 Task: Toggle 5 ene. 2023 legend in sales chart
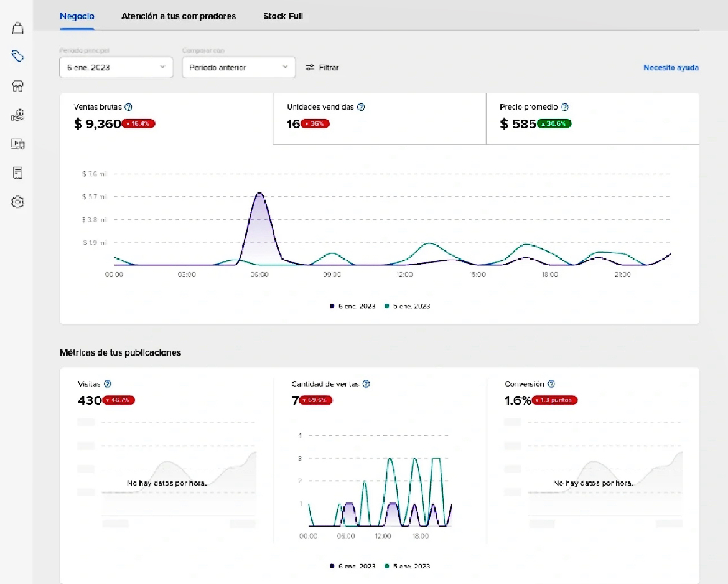[x=407, y=306]
